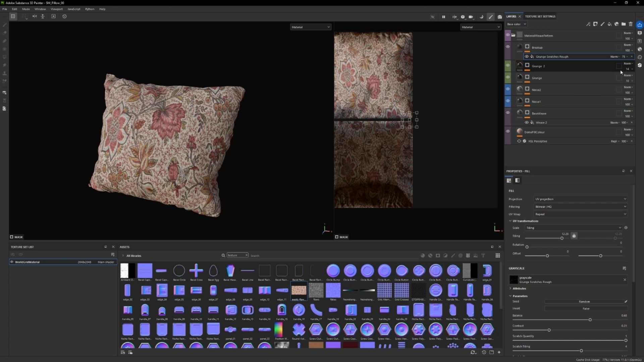This screenshot has width=644, height=362.
Task: Open the camera render mode icon
Action: pyautogui.click(x=500, y=16)
